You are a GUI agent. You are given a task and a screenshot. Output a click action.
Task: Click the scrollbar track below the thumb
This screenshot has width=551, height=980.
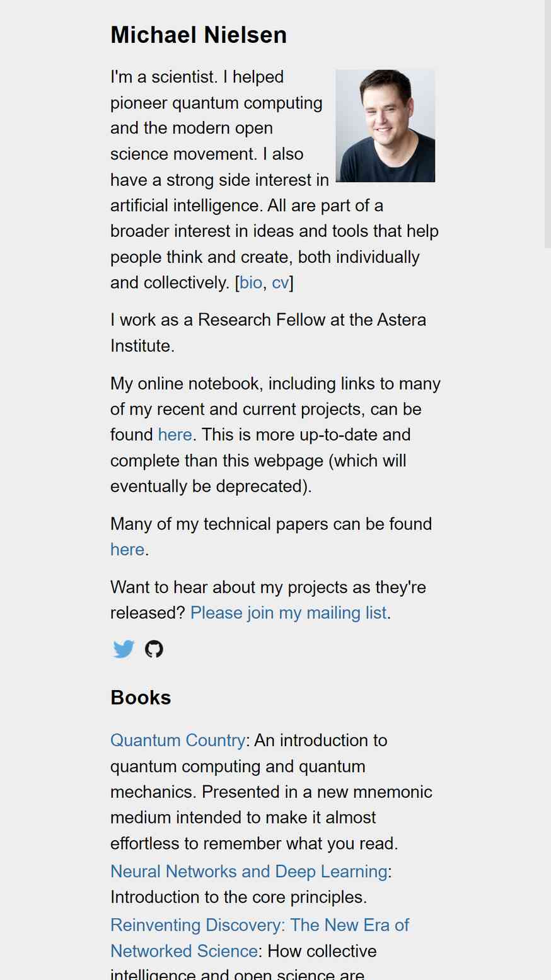tap(548, 611)
